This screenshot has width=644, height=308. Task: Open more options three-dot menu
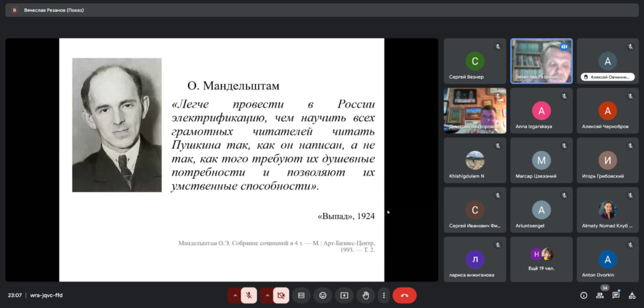[384, 296]
